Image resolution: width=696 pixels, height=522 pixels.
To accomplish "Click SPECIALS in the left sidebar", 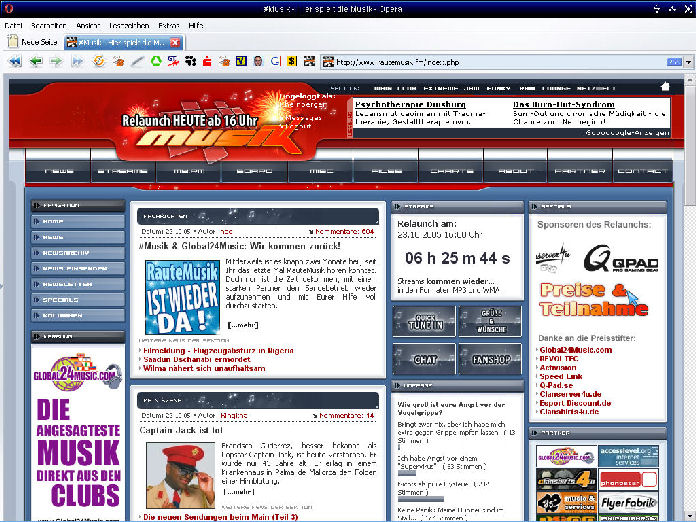I will [x=78, y=300].
